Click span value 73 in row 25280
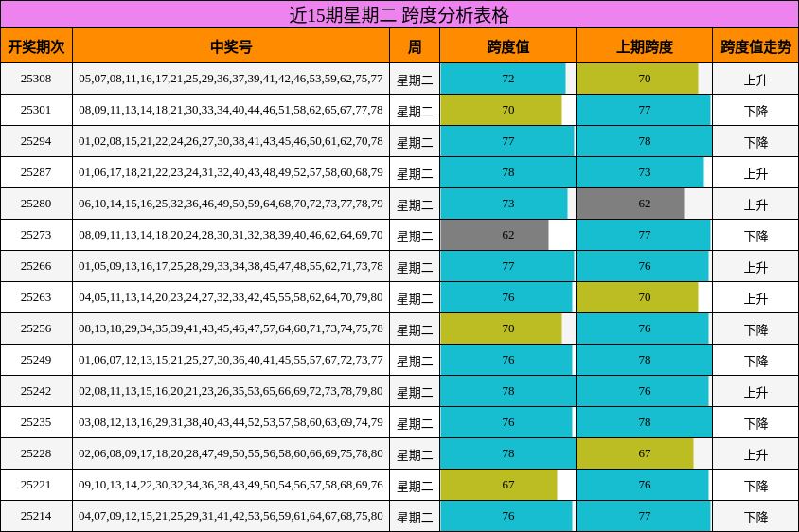The height and width of the screenshot is (532, 799). click(504, 204)
